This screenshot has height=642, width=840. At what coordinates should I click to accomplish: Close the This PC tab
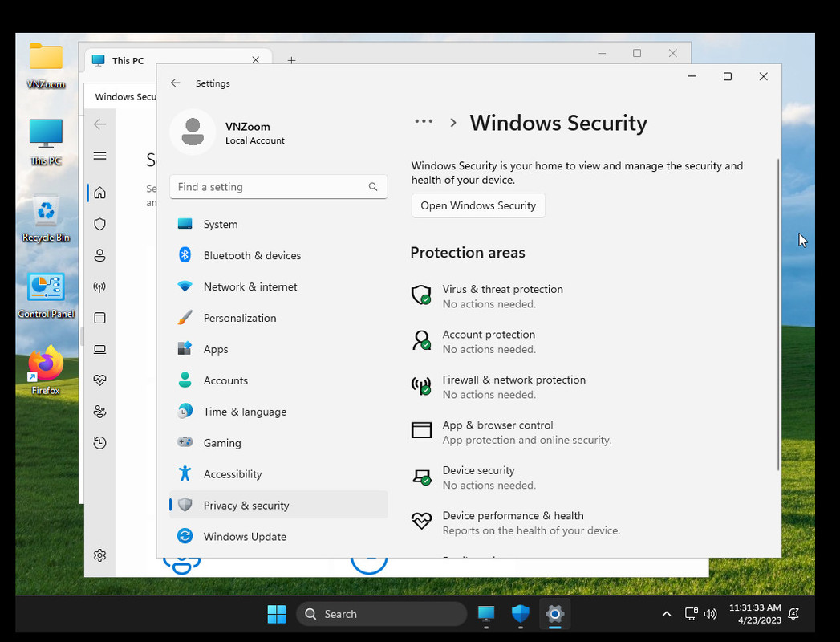pyautogui.click(x=256, y=60)
